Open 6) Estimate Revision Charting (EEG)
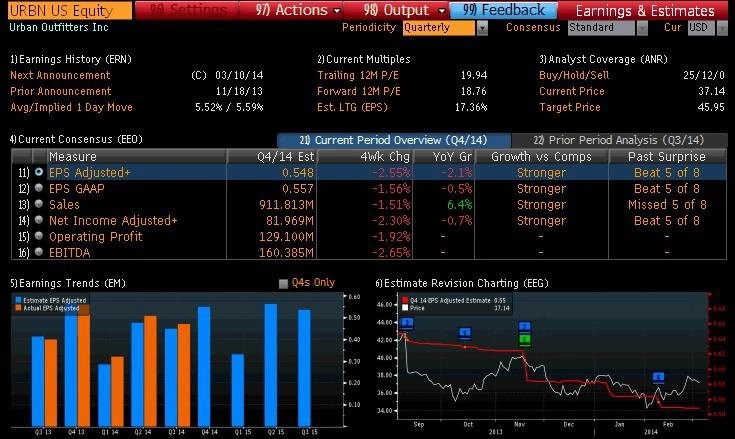 pyautogui.click(x=462, y=283)
